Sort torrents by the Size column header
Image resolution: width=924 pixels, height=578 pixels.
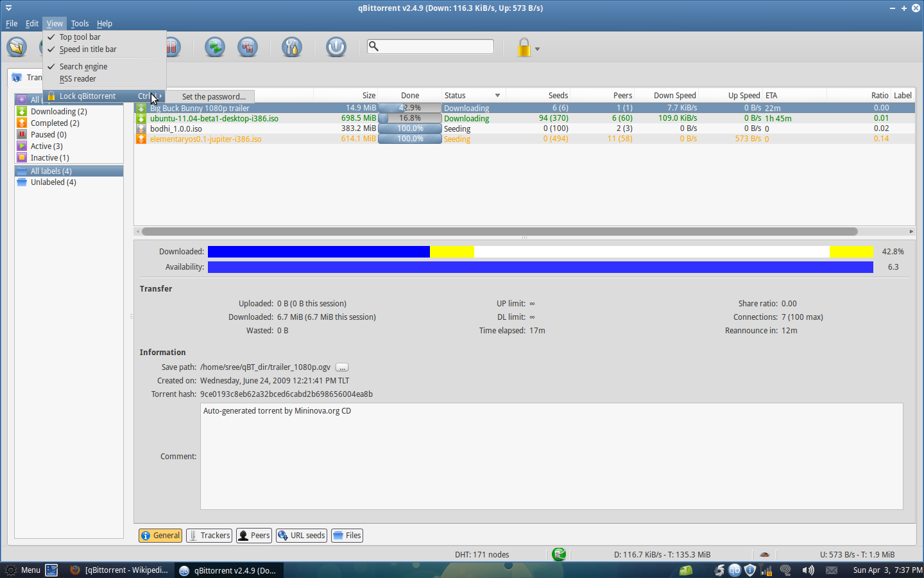(x=345, y=96)
